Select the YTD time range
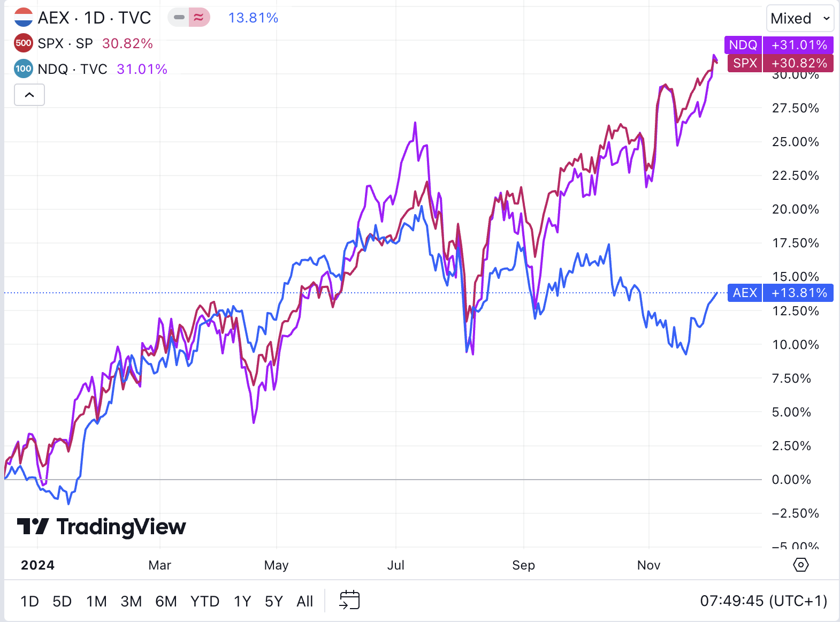 tap(204, 602)
